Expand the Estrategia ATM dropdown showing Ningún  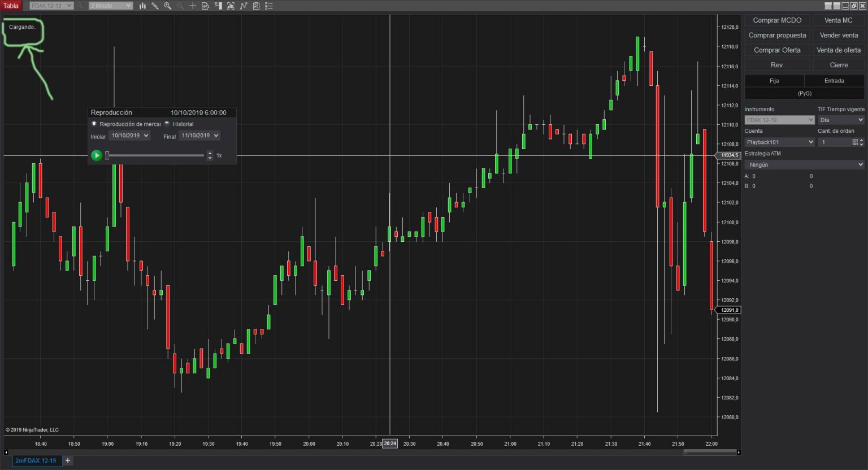(804, 164)
